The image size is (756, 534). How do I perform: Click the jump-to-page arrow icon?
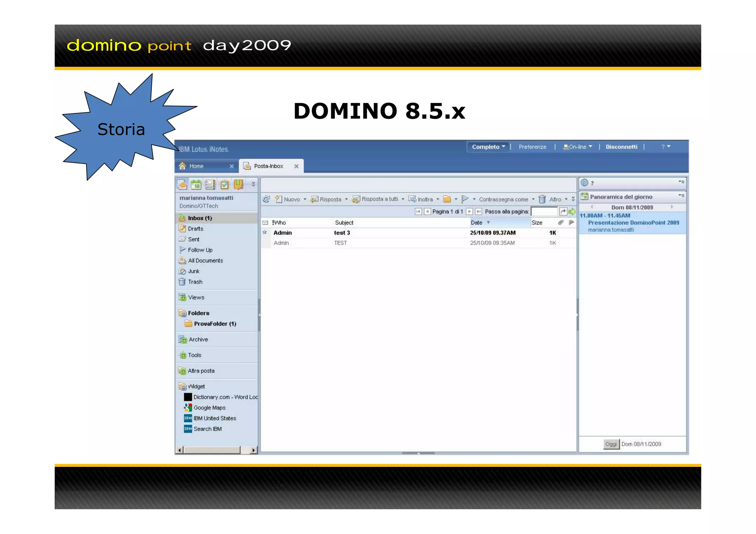point(563,211)
